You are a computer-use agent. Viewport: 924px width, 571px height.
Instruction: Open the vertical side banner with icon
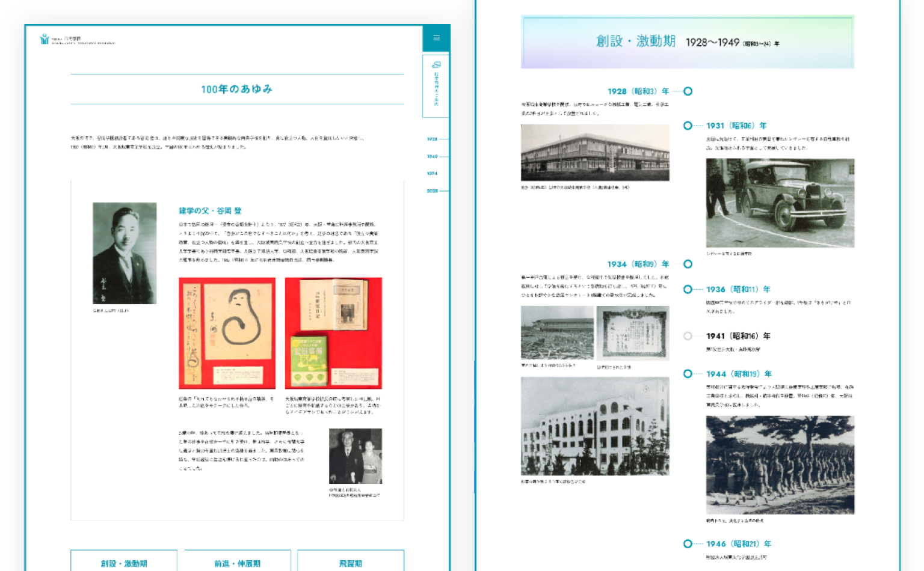tap(436, 86)
